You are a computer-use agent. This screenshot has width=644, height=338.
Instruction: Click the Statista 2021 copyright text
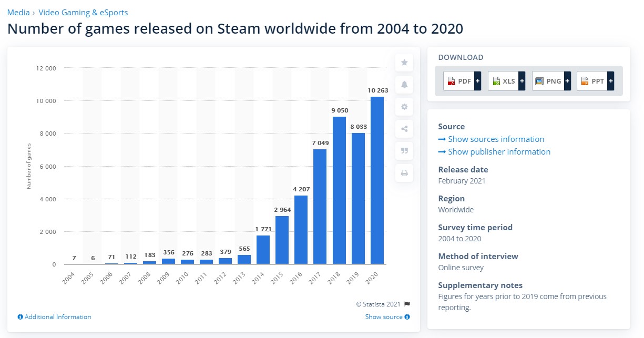coord(378,304)
